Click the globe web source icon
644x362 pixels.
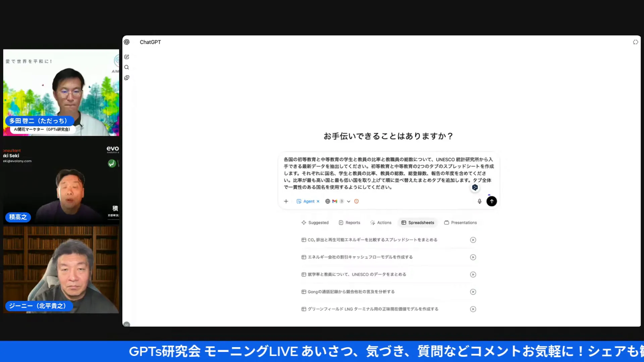[327, 201]
